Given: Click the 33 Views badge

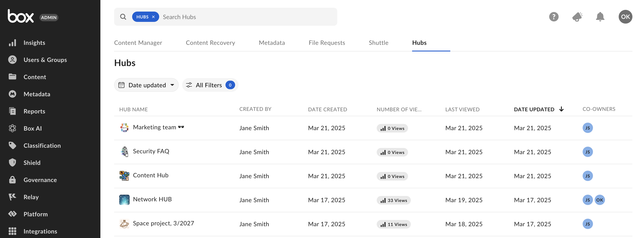Looking at the screenshot, I should tap(393, 200).
